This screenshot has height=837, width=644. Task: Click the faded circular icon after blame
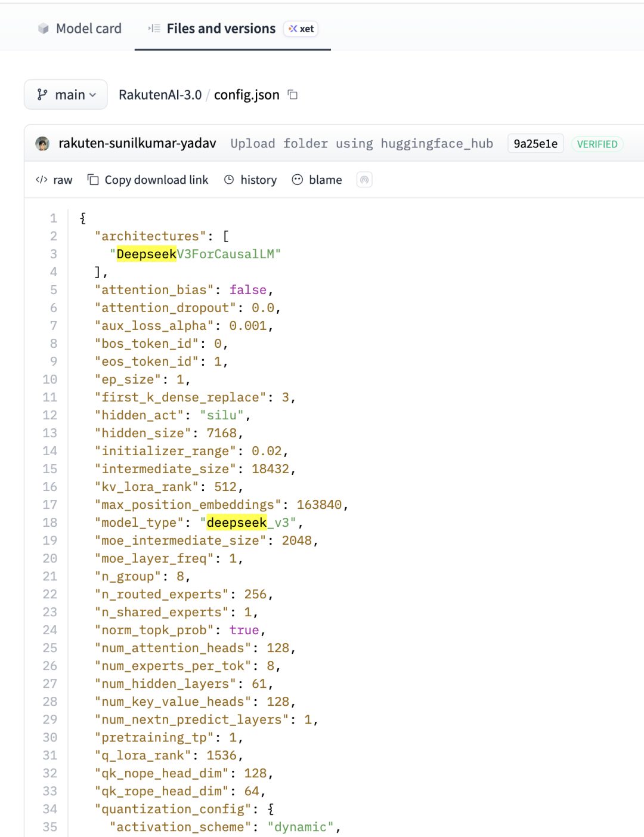click(364, 180)
